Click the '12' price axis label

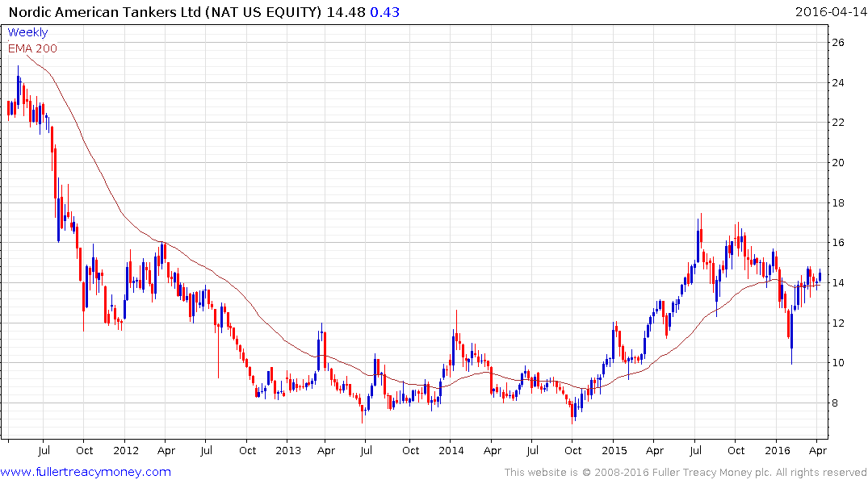tap(837, 323)
